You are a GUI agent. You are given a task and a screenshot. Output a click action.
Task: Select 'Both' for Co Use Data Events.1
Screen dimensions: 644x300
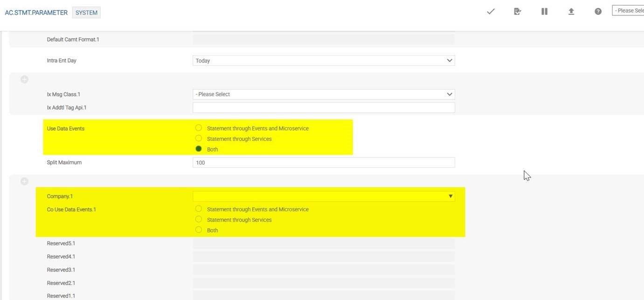coord(199,230)
